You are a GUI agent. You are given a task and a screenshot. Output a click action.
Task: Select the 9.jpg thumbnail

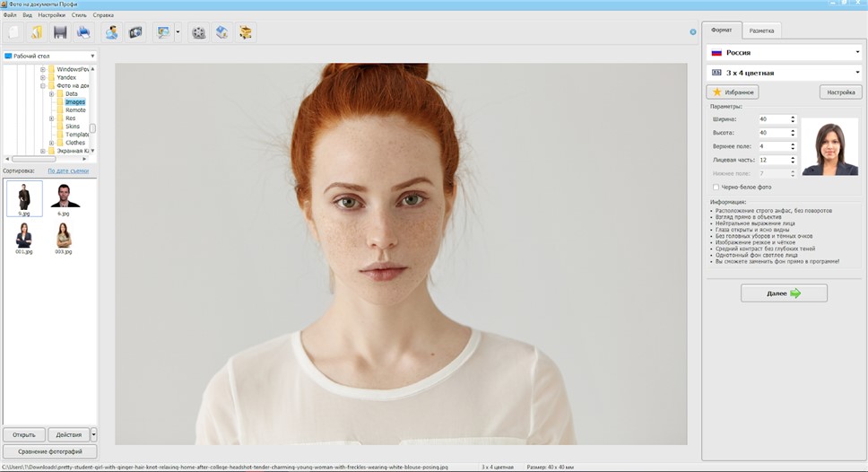[x=24, y=198]
